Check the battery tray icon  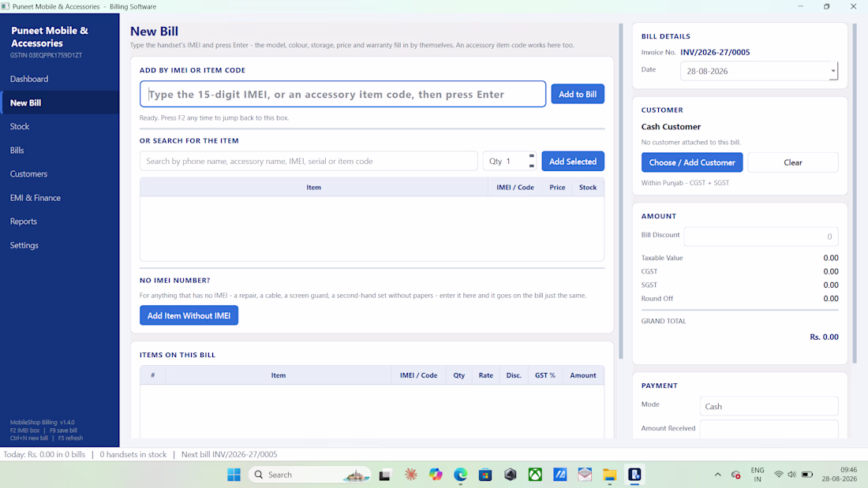coord(807,475)
